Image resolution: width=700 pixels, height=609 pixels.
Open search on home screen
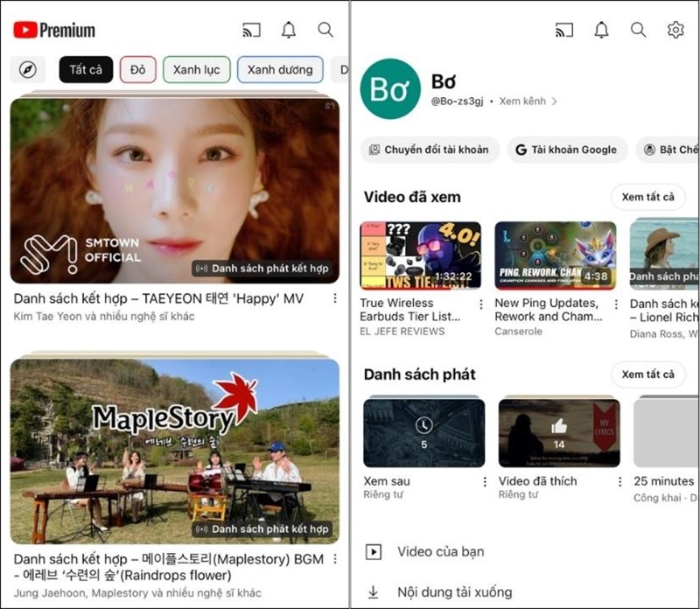(325, 30)
